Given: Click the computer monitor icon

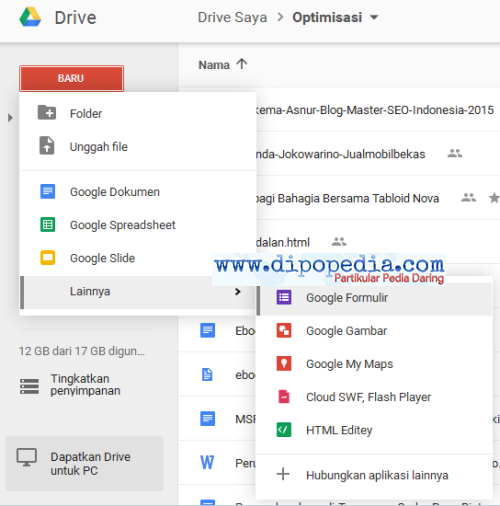Looking at the screenshot, I should (27, 457).
